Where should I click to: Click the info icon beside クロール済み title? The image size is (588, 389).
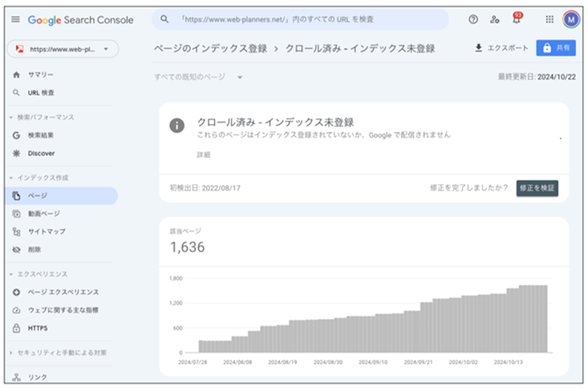[177, 125]
